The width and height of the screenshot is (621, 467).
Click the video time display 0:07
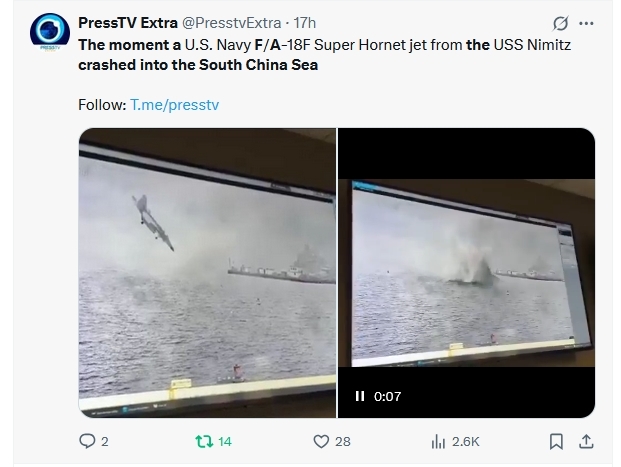[x=387, y=396]
